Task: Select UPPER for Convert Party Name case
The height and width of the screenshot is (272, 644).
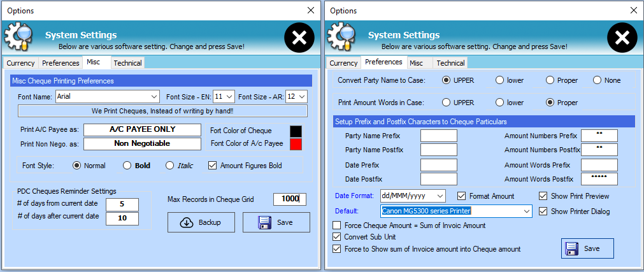Action: point(446,80)
